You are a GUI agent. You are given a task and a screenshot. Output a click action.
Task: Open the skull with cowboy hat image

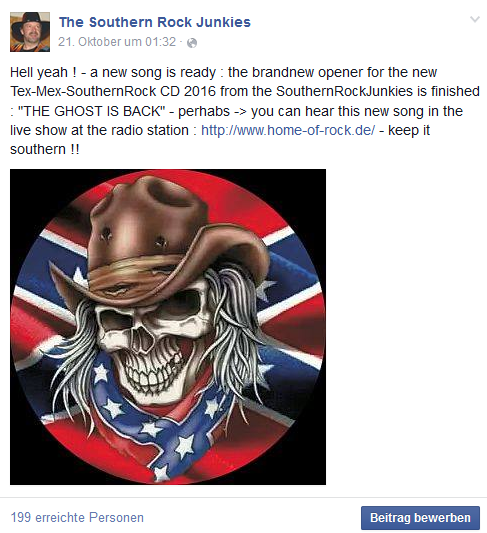(168, 327)
